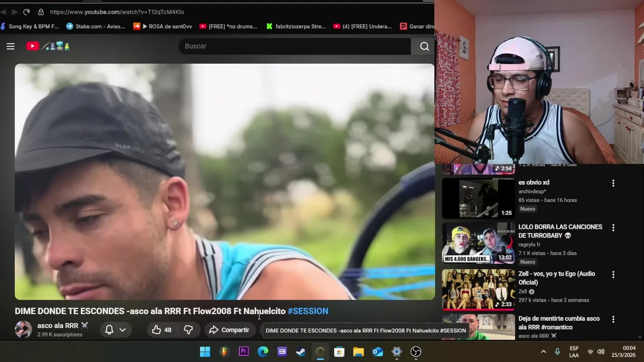The width and height of the screenshot is (644, 362).
Task: Show hidden tray icons chevron
Action: pyautogui.click(x=543, y=351)
